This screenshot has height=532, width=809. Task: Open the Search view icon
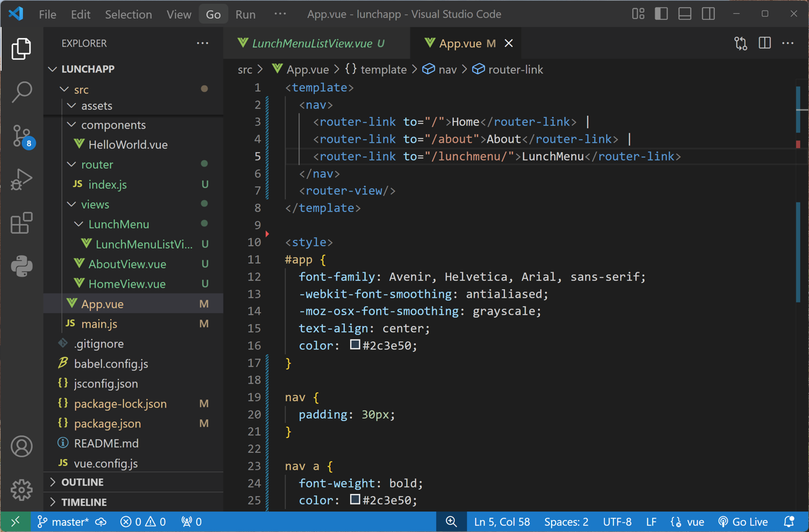click(x=21, y=92)
